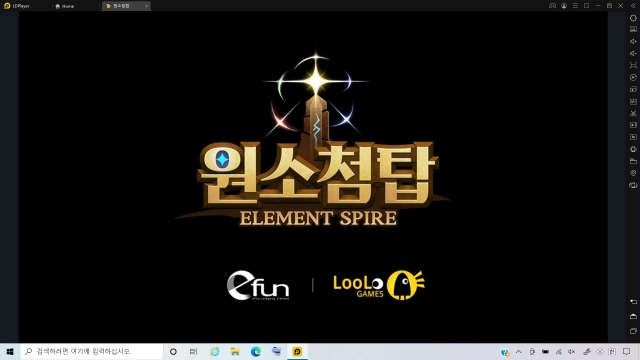Viewport: 640px width, 360px height.
Task: Open Android recent apps icon
Action: [633, 331]
